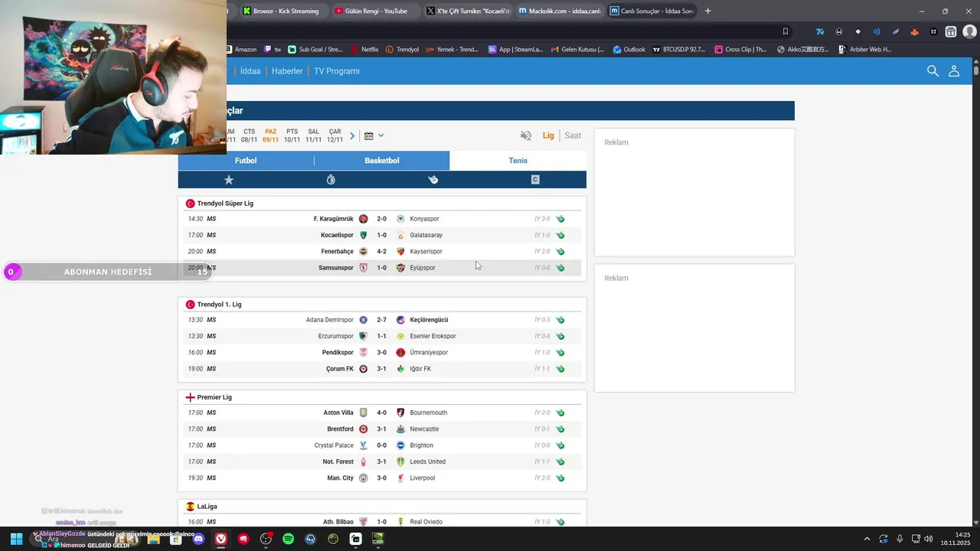This screenshot has height=551, width=980.
Task: Filter İddaa matches with the hand icon
Action: [x=433, y=180]
